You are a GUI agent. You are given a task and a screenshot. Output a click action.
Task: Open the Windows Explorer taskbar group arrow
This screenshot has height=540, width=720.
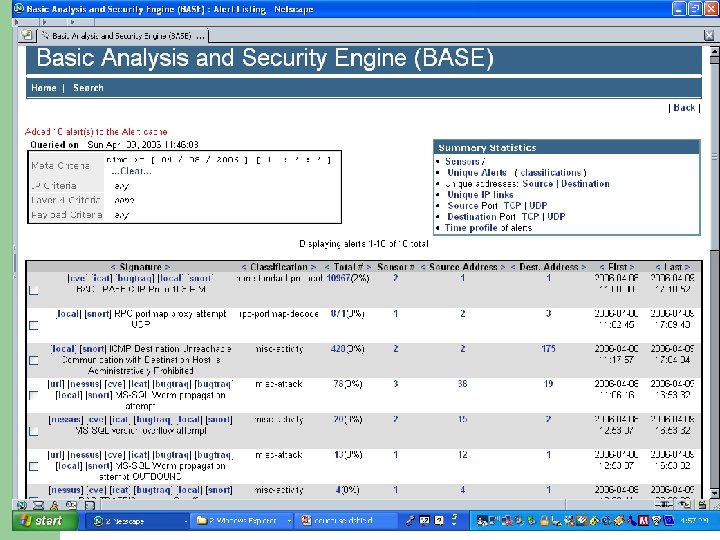289,521
